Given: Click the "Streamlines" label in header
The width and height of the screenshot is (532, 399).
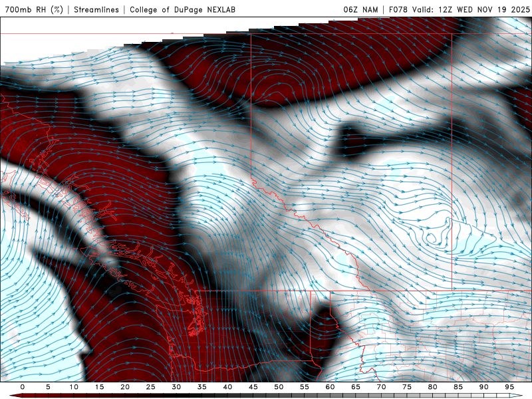Looking at the screenshot, I should click(96, 9).
